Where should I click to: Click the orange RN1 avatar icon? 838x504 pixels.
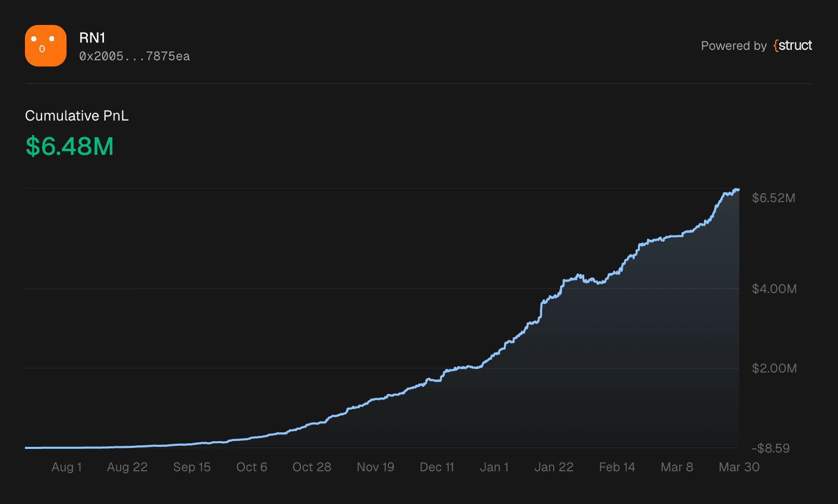coord(46,46)
